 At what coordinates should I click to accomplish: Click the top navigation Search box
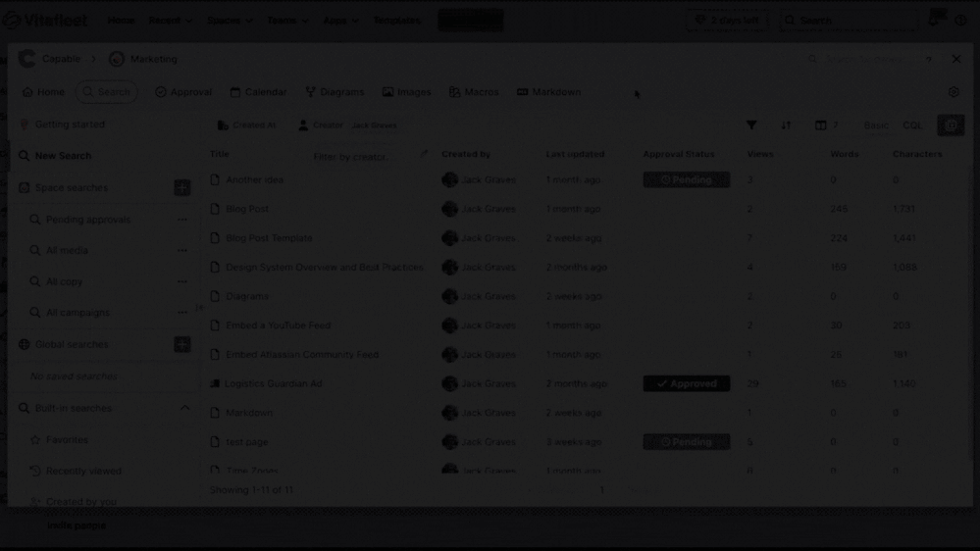coord(849,21)
